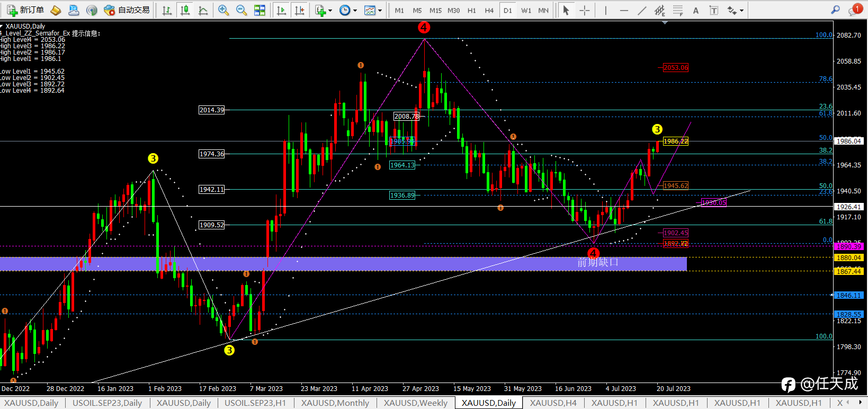The height and width of the screenshot is (409, 868).
Task: Select the M1 timeframe
Action: tap(399, 10)
